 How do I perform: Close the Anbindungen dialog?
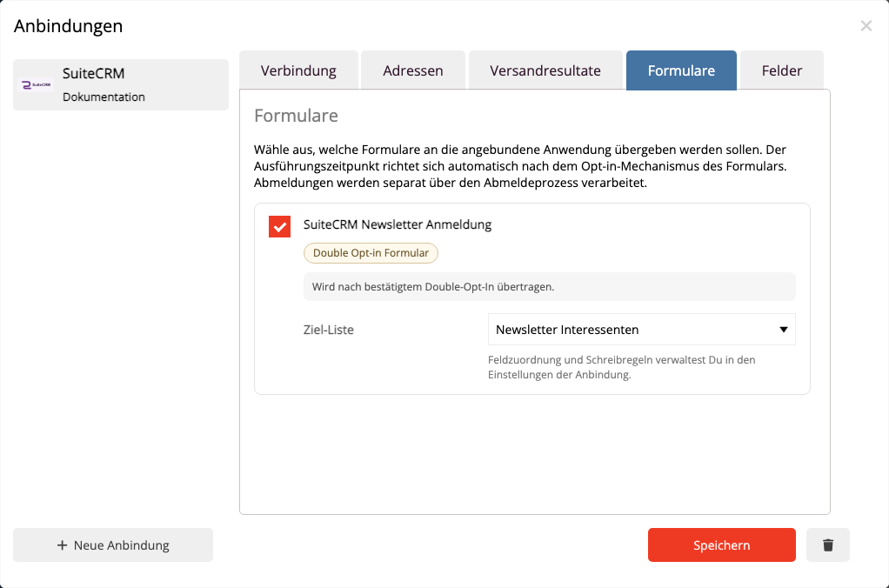pos(866,25)
